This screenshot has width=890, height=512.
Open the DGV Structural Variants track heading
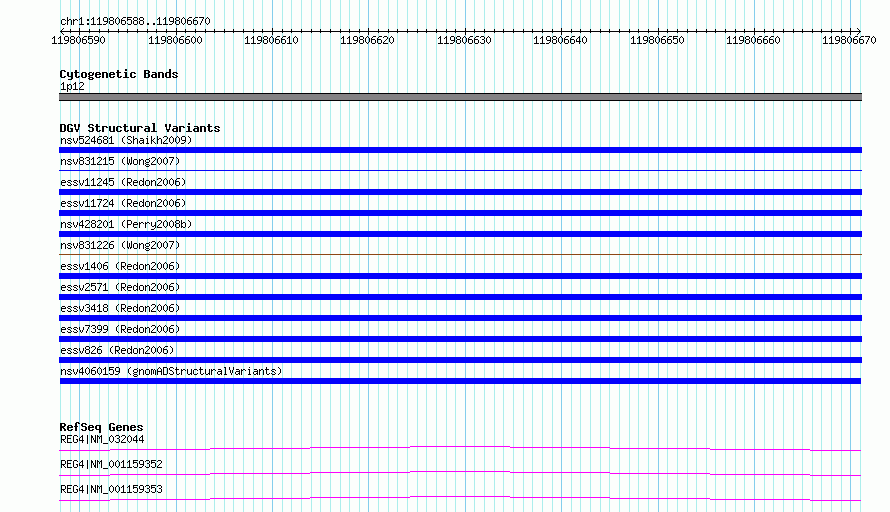pos(140,128)
